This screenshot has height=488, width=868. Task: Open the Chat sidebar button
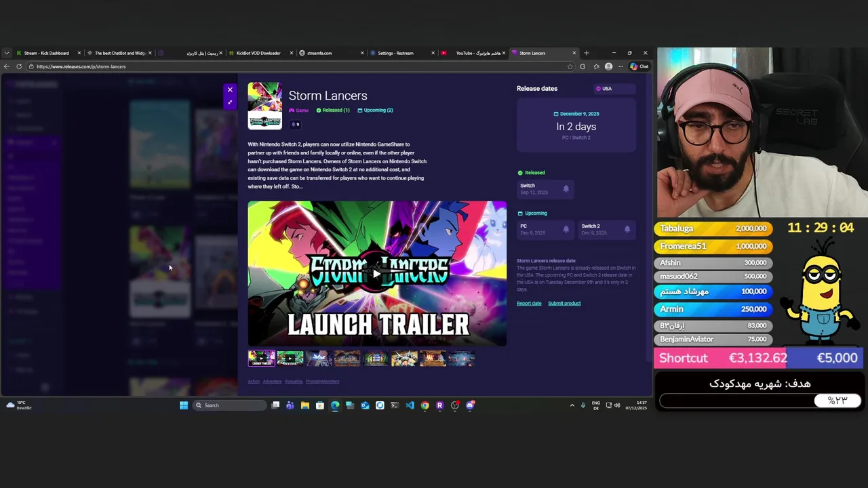tap(639, 66)
